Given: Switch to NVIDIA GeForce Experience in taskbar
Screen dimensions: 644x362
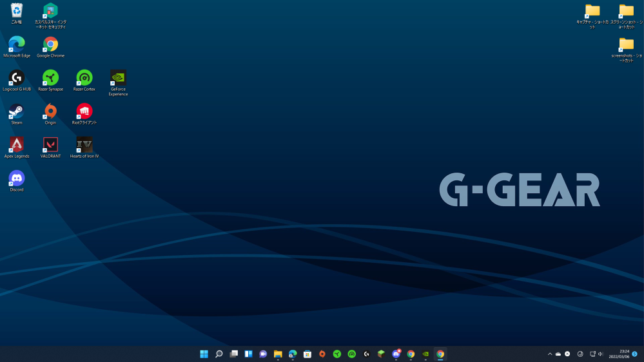Looking at the screenshot, I should click(425, 354).
